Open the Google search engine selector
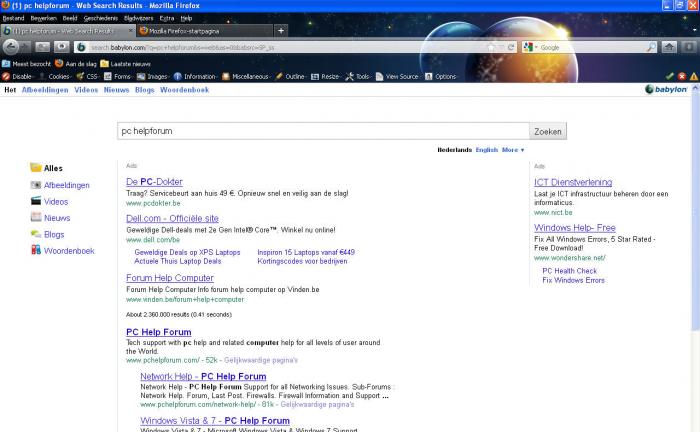The width and height of the screenshot is (700, 432). click(530, 47)
